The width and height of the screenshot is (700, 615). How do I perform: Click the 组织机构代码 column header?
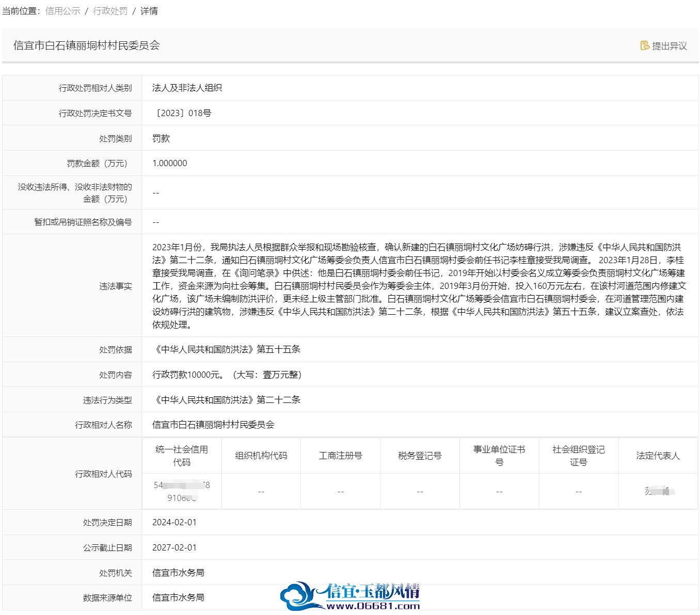click(261, 456)
